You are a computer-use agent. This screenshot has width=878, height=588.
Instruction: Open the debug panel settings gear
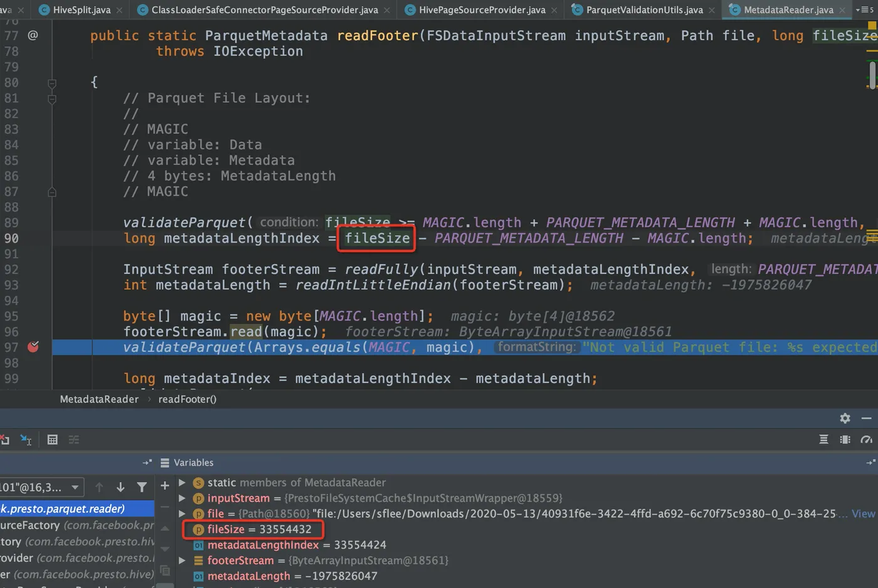pos(845,418)
